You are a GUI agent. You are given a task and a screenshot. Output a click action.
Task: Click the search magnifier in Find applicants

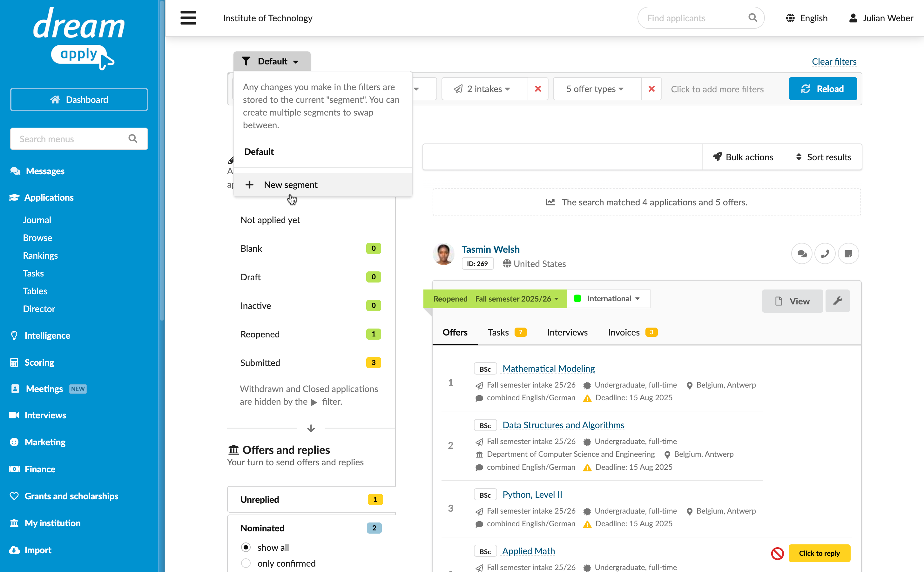click(752, 18)
